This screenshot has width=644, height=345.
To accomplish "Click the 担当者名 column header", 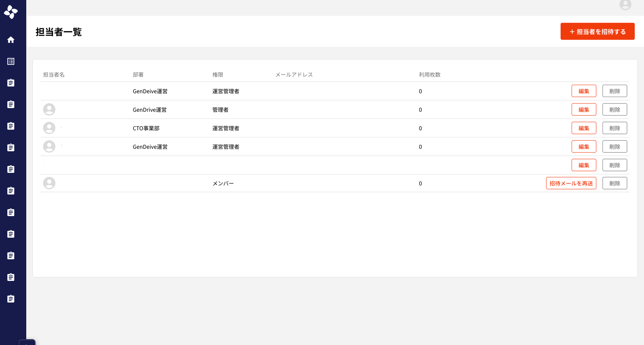I will [x=54, y=75].
